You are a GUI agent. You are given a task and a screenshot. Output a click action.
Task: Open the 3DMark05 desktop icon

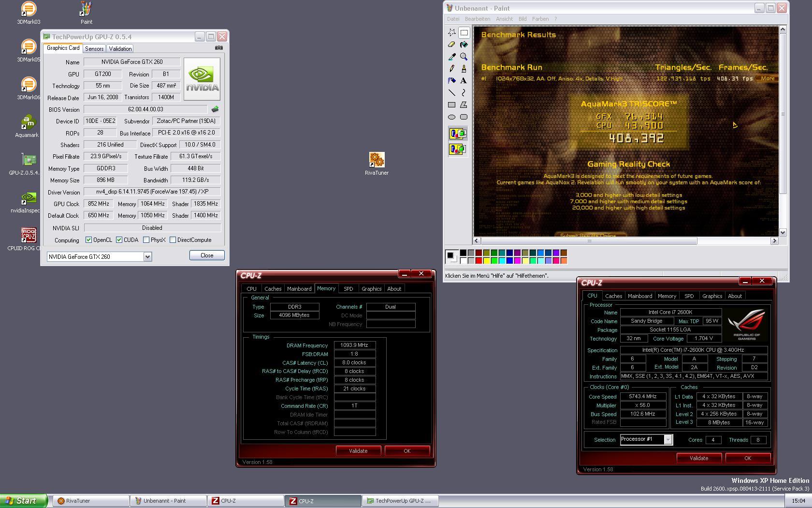coord(29,51)
